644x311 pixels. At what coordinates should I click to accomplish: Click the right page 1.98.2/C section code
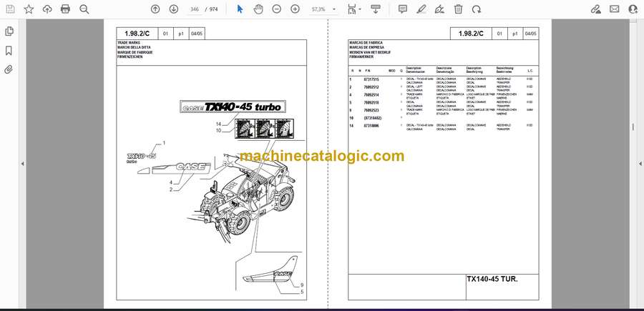(x=471, y=34)
